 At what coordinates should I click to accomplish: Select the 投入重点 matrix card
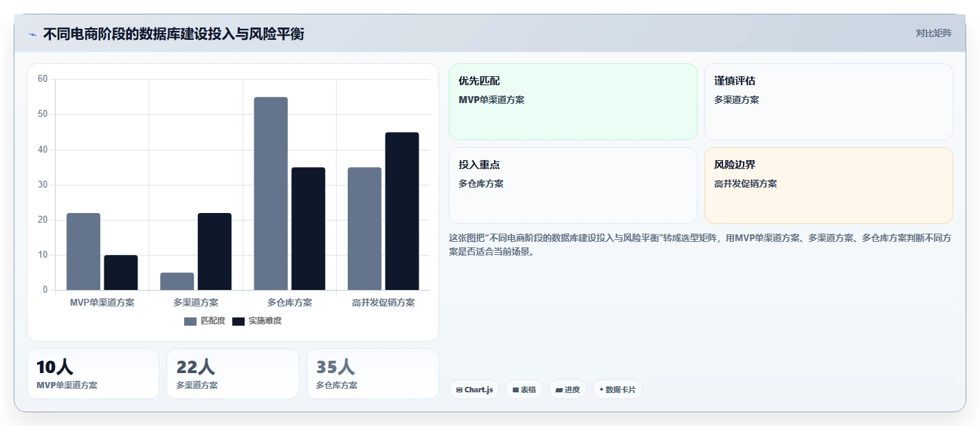(573, 186)
